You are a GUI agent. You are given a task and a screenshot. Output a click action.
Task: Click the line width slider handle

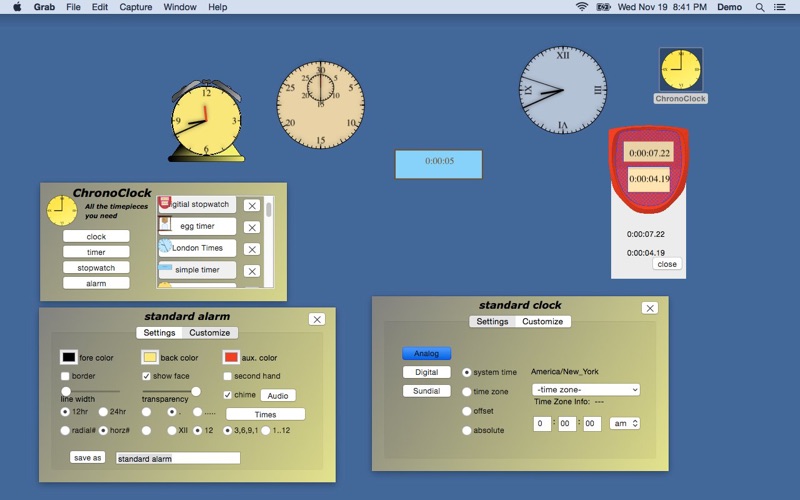point(66,392)
